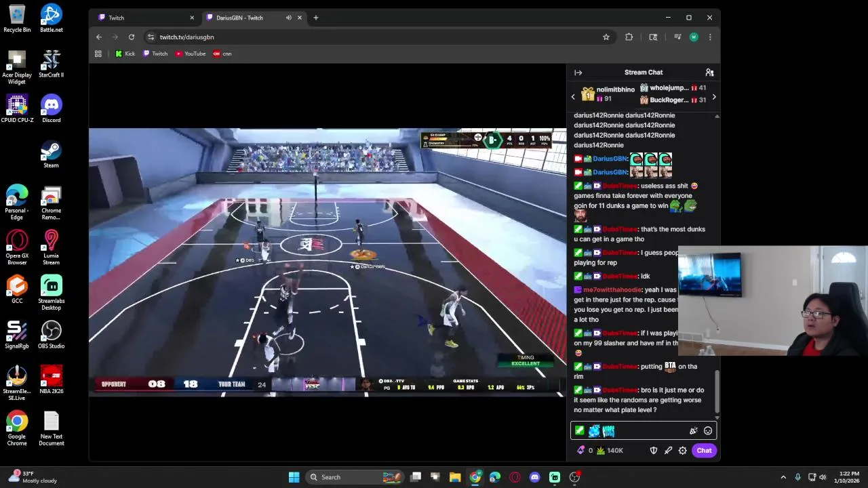
Task: Open the emote picker smiley icon
Action: click(x=708, y=430)
